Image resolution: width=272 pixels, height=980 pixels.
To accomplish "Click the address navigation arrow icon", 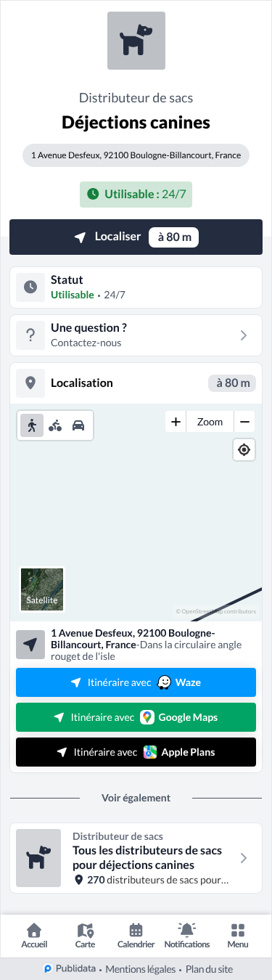I will 30,645.
